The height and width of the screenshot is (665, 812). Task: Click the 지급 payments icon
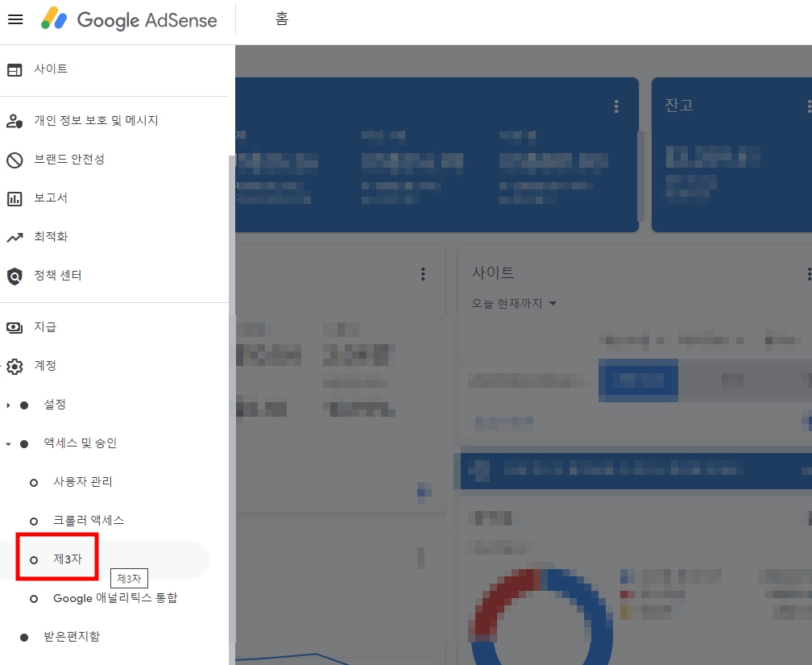pos(14,327)
